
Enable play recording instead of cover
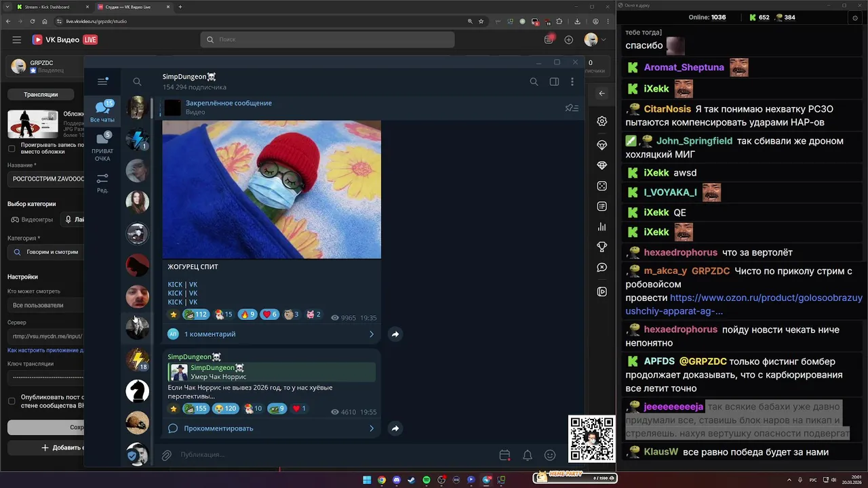(x=12, y=148)
